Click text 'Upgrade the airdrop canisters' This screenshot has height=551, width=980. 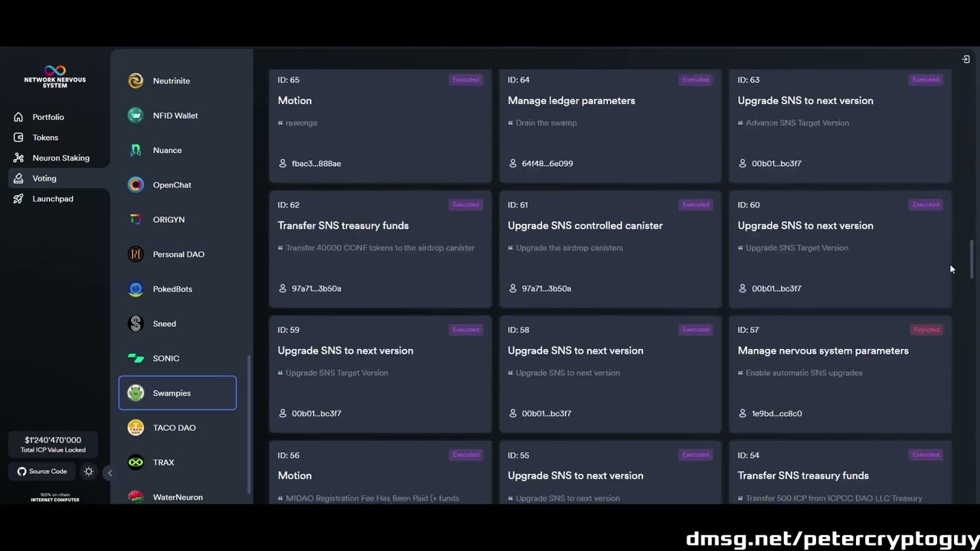(x=570, y=248)
